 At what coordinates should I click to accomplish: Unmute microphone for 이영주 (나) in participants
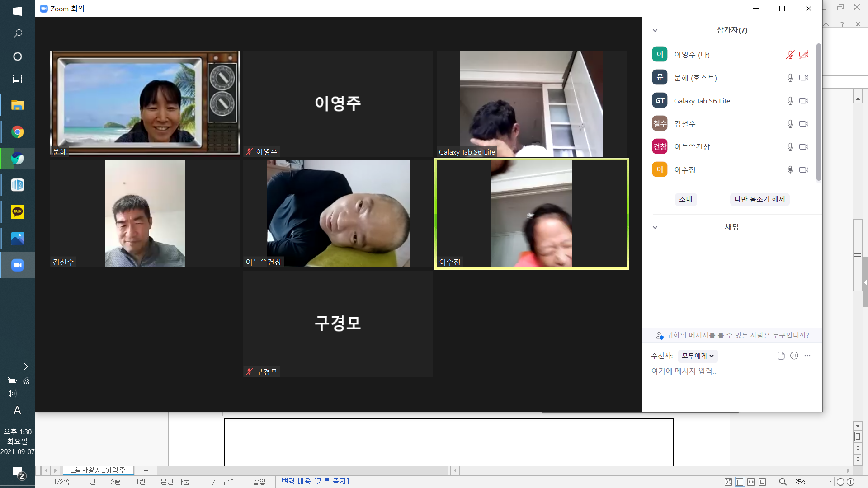click(x=790, y=55)
